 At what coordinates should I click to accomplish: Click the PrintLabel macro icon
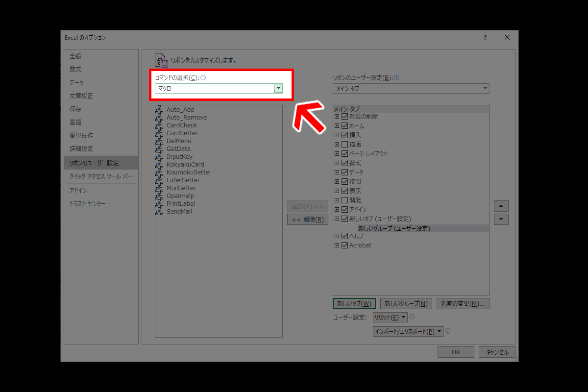tap(159, 204)
